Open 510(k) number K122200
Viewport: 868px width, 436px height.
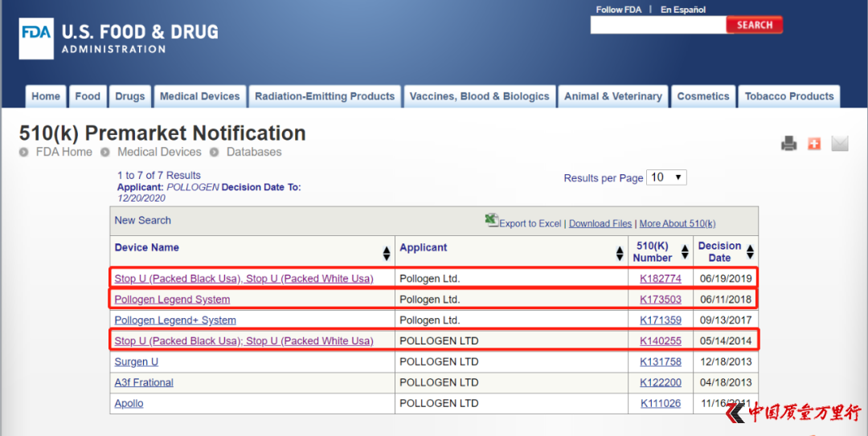point(661,382)
